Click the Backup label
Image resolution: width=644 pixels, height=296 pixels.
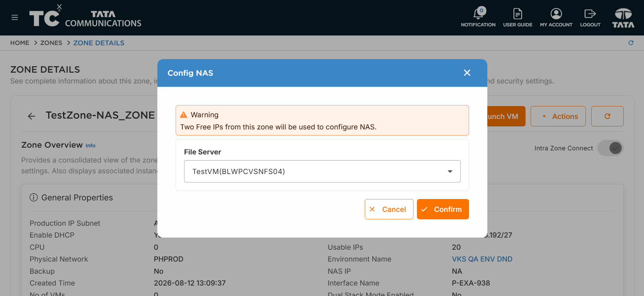click(42, 271)
